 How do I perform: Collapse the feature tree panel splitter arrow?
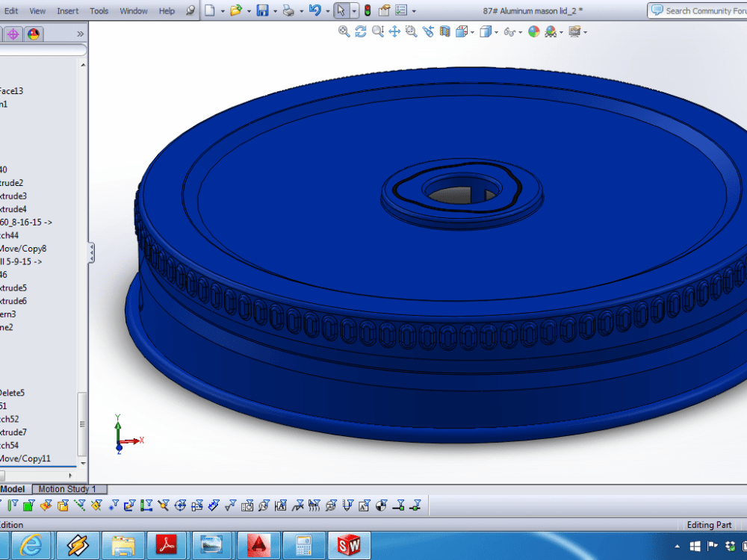(91, 252)
